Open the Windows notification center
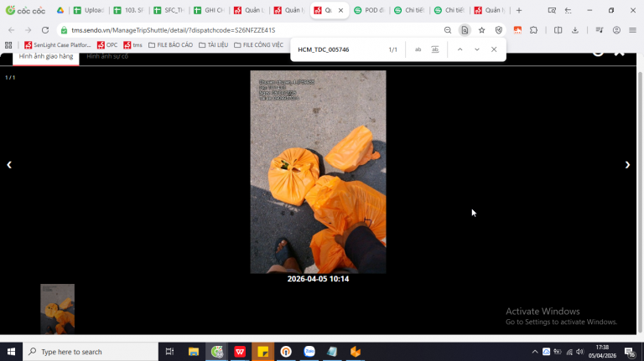644x361 pixels. coord(630,352)
